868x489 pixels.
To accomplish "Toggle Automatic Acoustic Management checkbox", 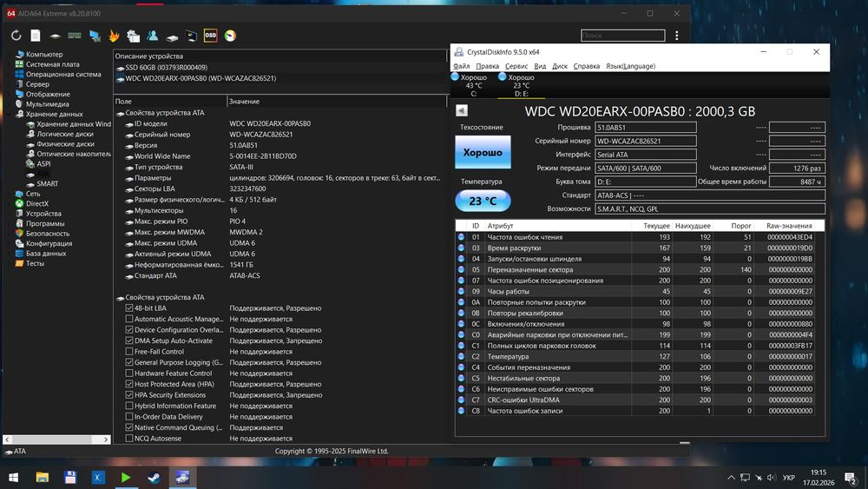I will pos(129,319).
